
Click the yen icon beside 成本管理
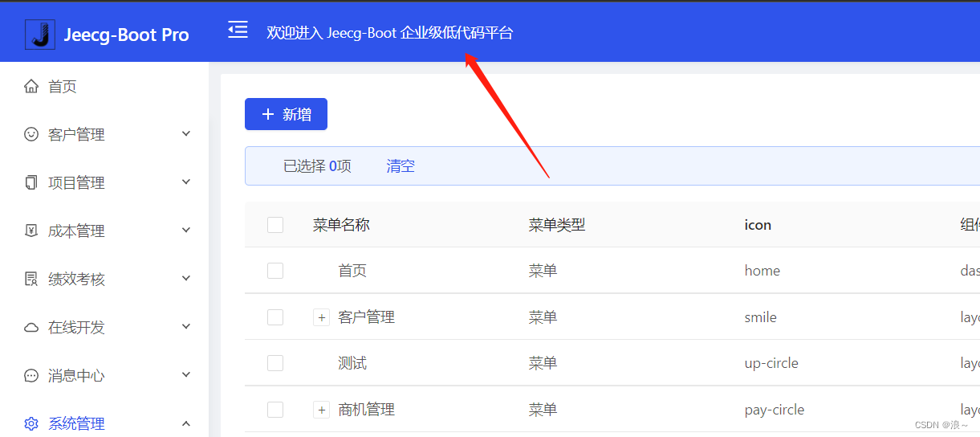(x=31, y=231)
